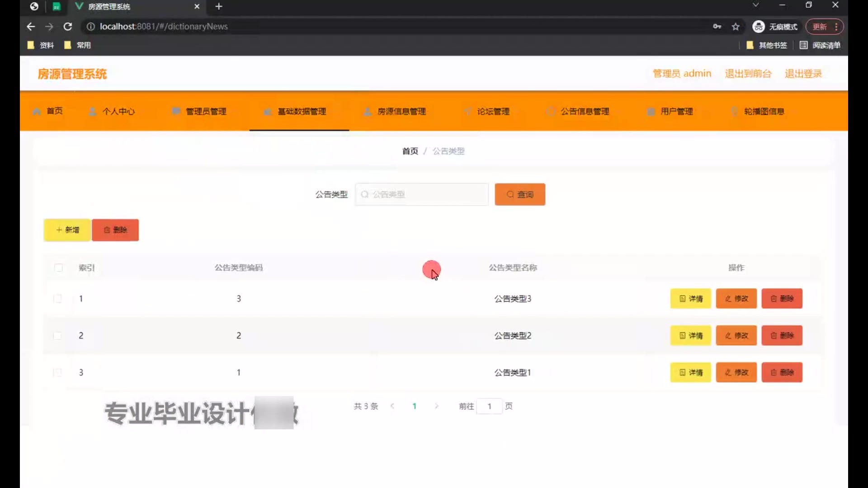Image resolution: width=868 pixels, height=488 pixels.
Task: Open the password key icon in the address bar
Action: (717, 27)
